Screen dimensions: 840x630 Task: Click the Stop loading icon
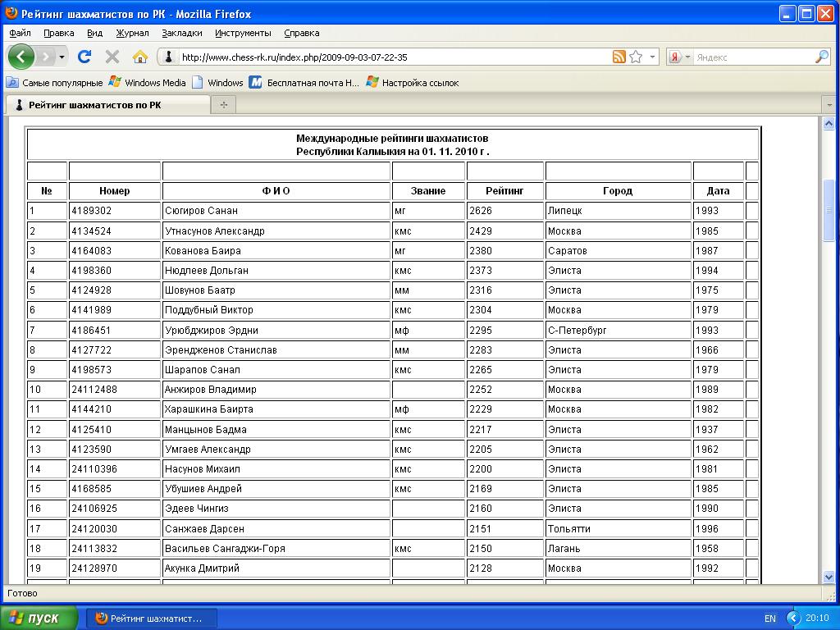112,57
